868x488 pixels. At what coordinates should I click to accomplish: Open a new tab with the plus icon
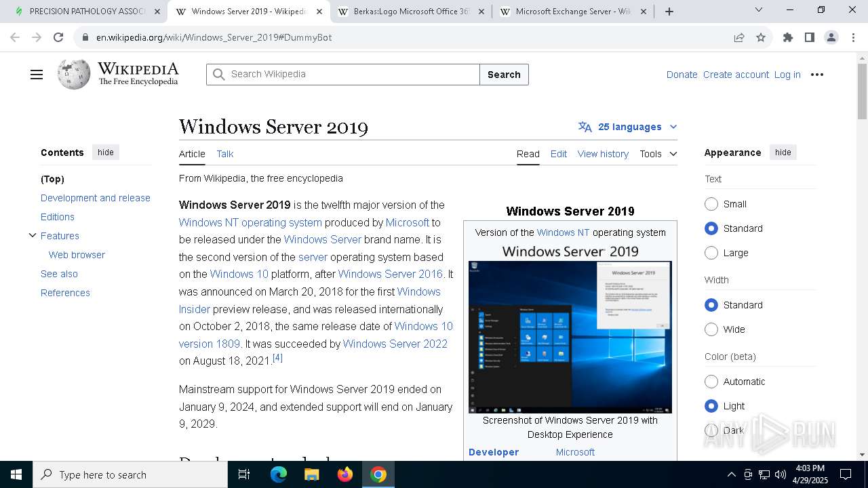tap(669, 12)
